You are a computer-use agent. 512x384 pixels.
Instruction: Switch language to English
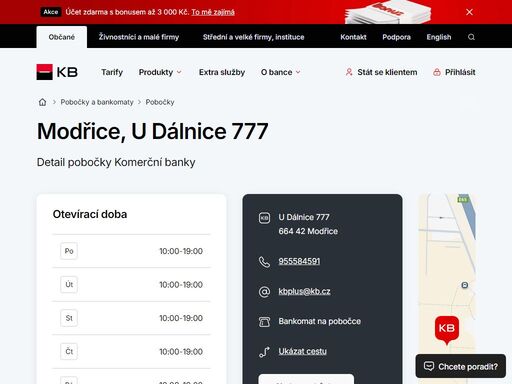point(439,37)
